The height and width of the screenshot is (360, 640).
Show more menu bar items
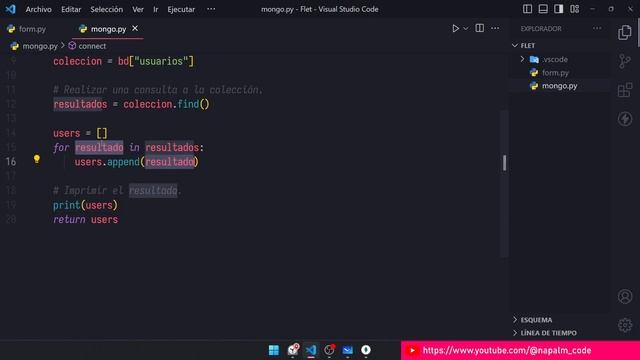(x=211, y=9)
